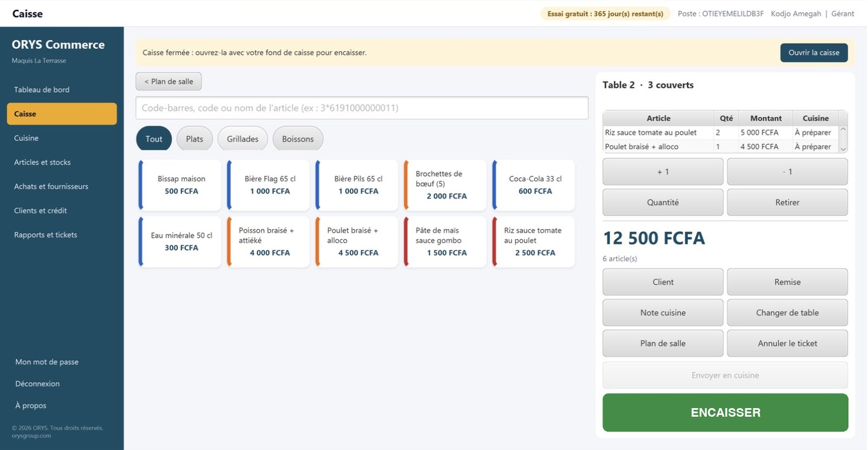Add Bière Pils 65 cl
The image size is (868, 450).
[357, 185]
